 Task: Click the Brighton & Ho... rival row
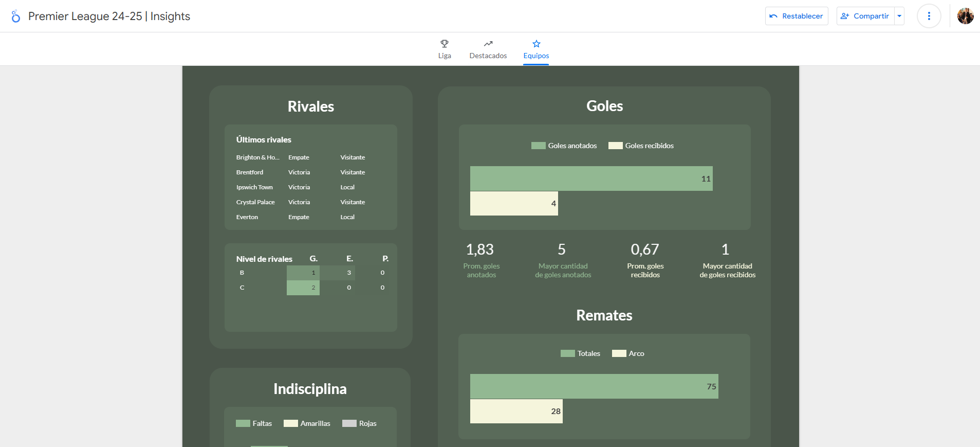point(310,157)
